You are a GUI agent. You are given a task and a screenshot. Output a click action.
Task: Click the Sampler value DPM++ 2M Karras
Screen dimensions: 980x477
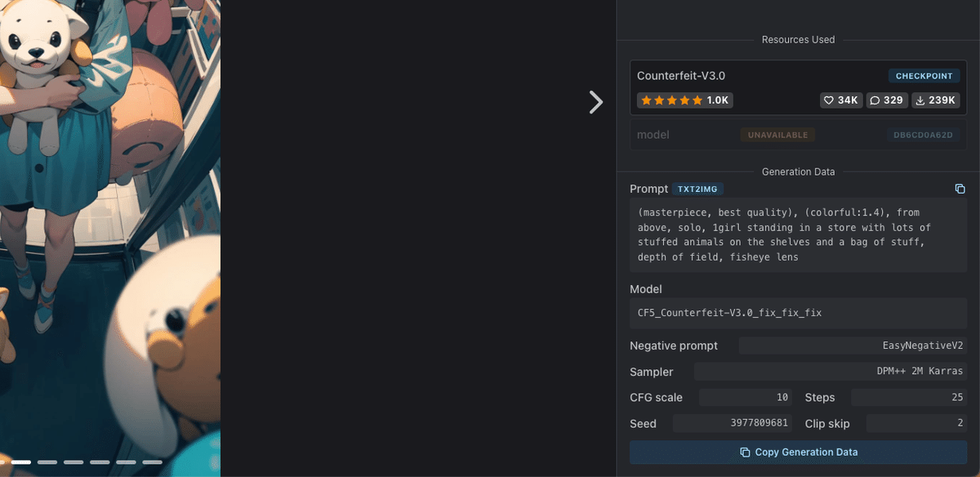[x=831, y=372]
